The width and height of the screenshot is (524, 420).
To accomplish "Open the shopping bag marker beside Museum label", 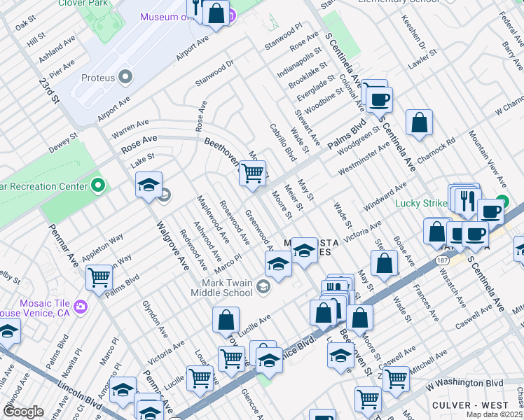I will 216,15.
